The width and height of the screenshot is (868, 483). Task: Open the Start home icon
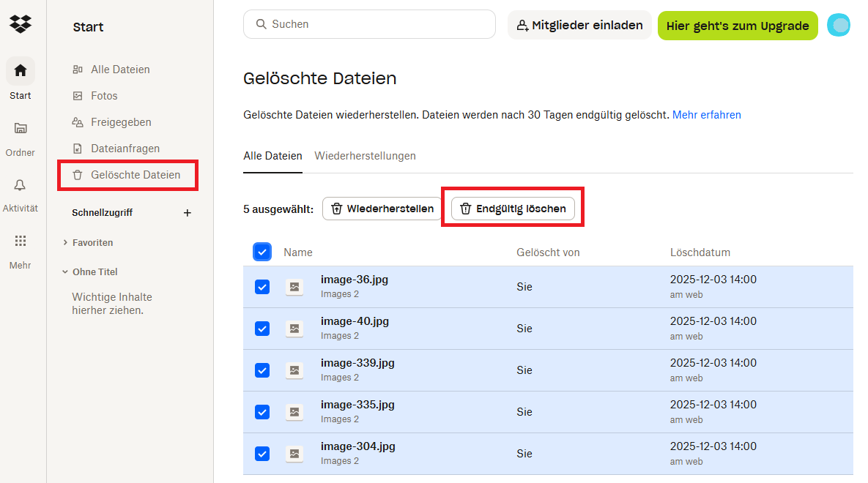[x=21, y=71]
